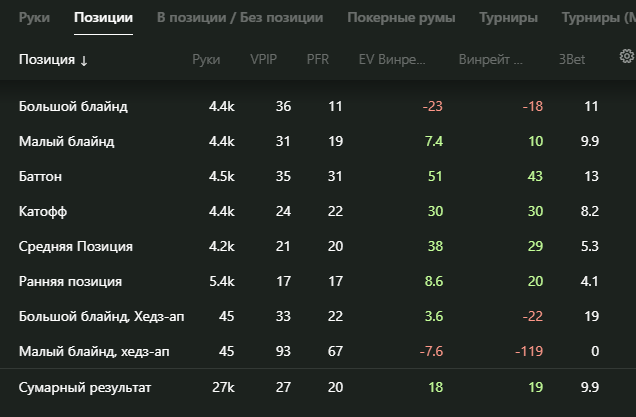Sort by the Позиция column header
636x417 pixels.
[x=53, y=60]
